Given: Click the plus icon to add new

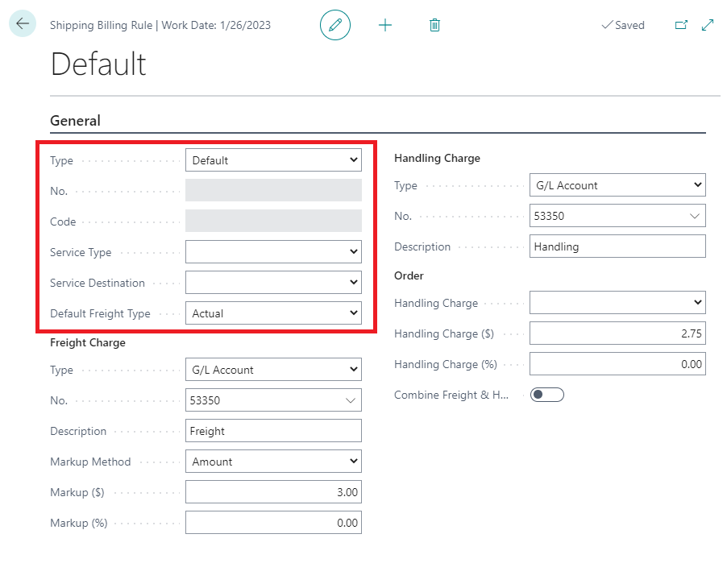Looking at the screenshot, I should [385, 25].
